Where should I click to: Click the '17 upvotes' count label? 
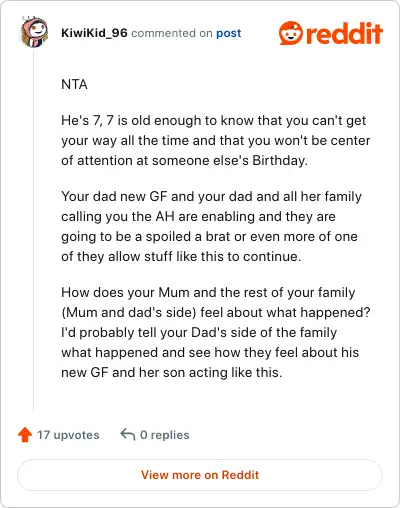(x=68, y=435)
